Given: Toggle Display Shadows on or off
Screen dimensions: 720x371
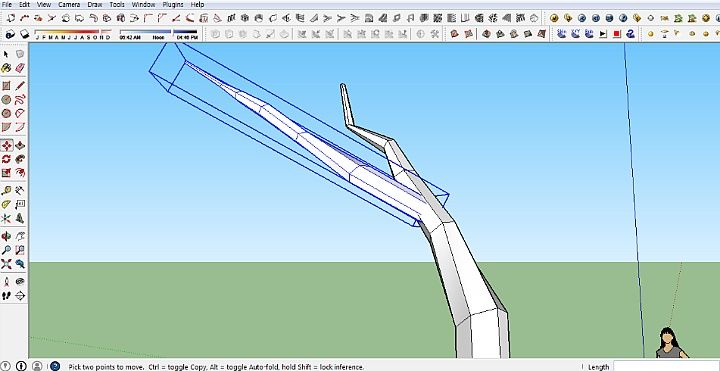Looking at the screenshot, I should [x=24, y=34].
